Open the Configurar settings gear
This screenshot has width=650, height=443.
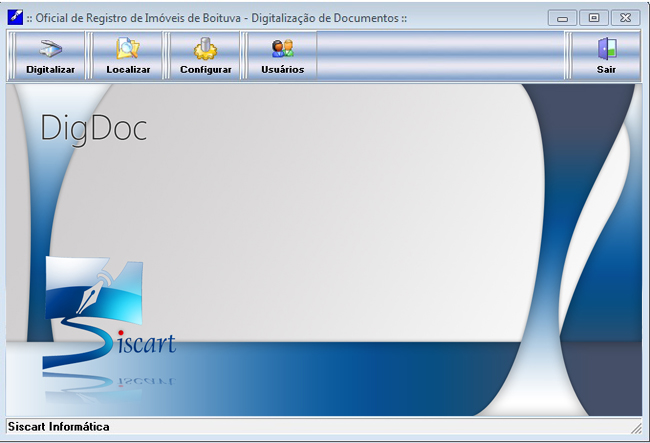(205, 56)
